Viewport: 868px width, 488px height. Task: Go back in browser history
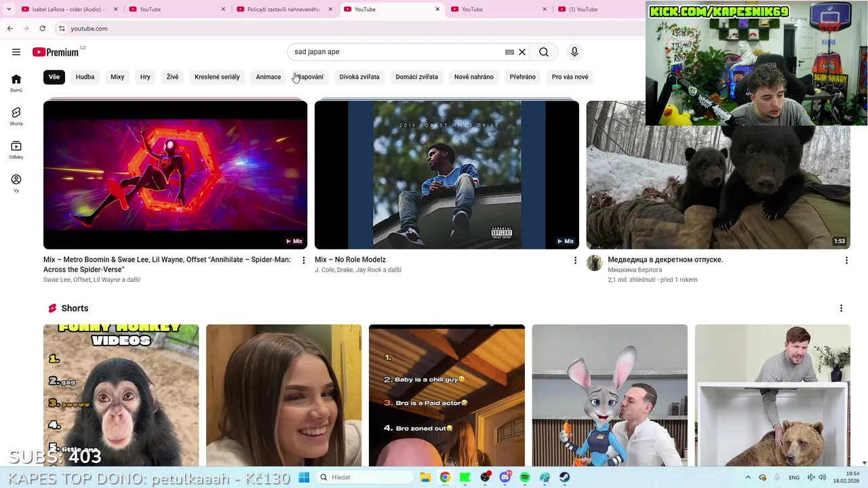coord(9,28)
